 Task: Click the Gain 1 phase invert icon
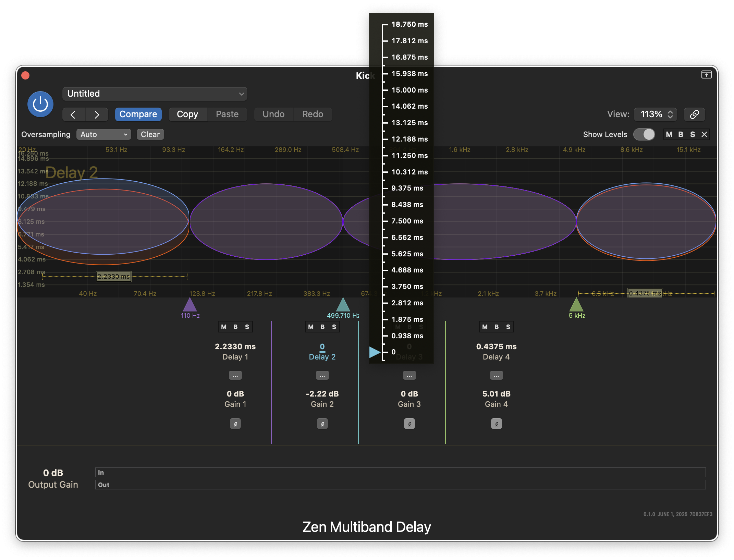coord(235,424)
